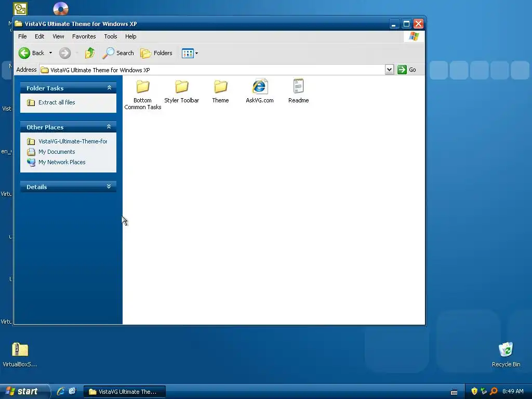
Task: Open VistaVG-Ultimate-Theme-for link in Other Places
Action: tap(73, 141)
